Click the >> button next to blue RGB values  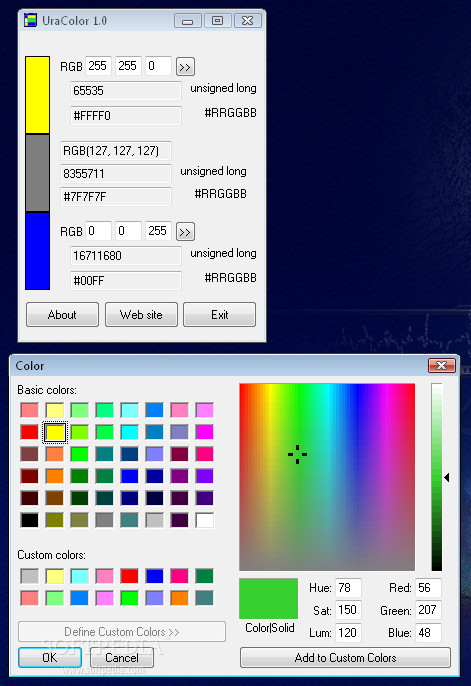(185, 232)
